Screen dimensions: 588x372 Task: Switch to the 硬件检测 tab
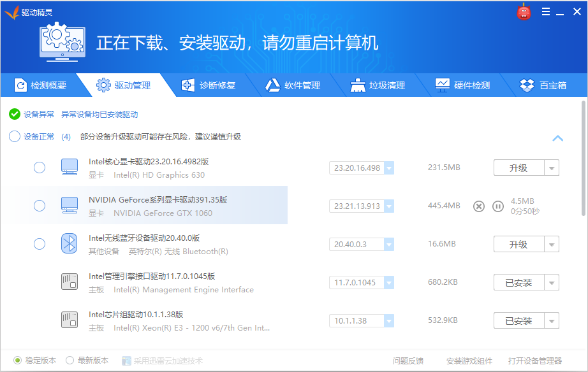[x=464, y=84]
